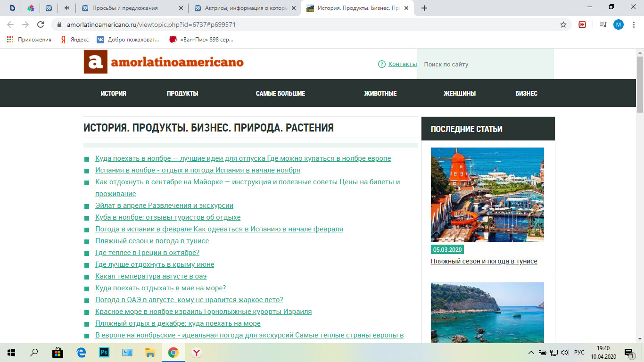Open the Приложения apps bookmark
The width and height of the screenshot is (644, 362).
pos(29,40)
